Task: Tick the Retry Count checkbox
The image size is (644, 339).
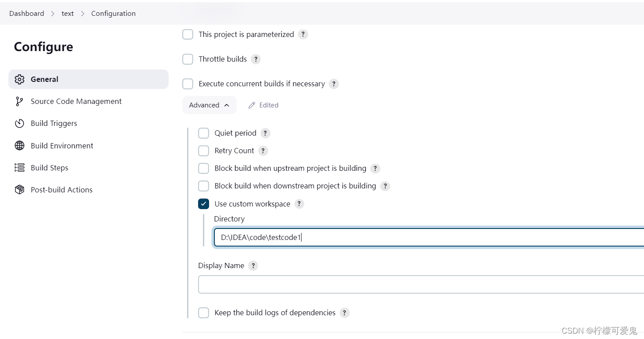Action: (203, 151)
